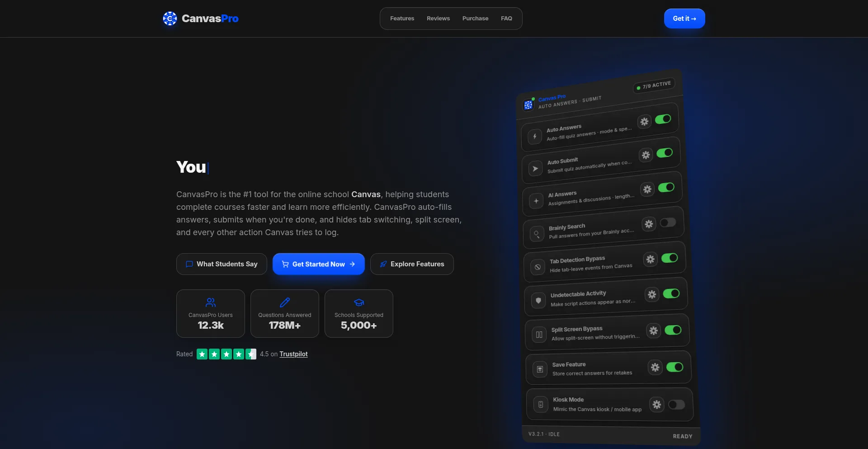Click the columns icon beside Split Screen Bypass
The width and height of the screenshot is (868, 449).
pyautogui.click(x=539, y=335)
